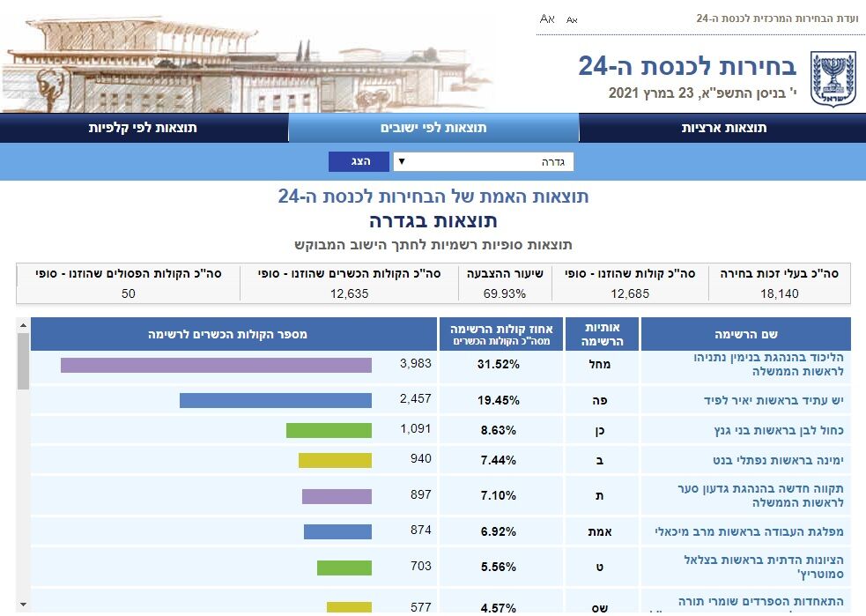Click the שם הרשימה column header
The width and height of the screenshot is (866, 616).
point(746,334)
